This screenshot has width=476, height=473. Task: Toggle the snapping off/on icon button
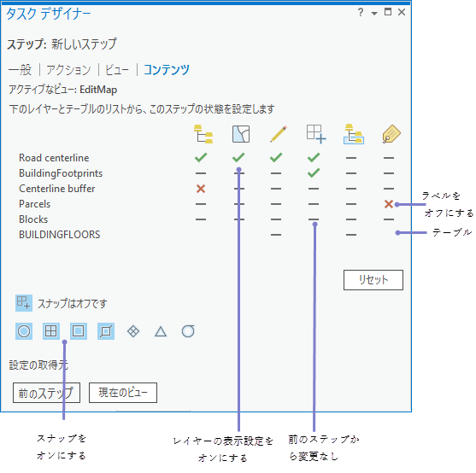(x=24, y=303)
